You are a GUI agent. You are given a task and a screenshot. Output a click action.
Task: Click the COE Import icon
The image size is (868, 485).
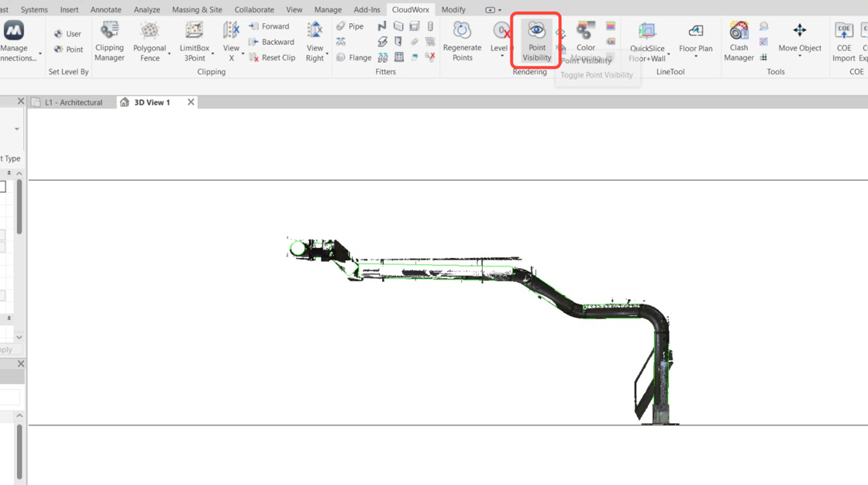[843, 41]
